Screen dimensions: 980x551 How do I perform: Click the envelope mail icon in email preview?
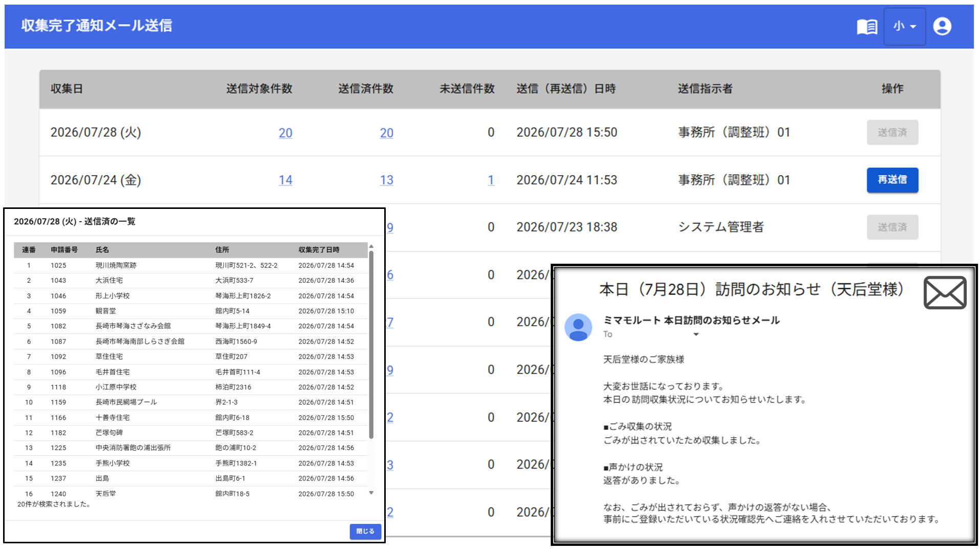point(945,292)
